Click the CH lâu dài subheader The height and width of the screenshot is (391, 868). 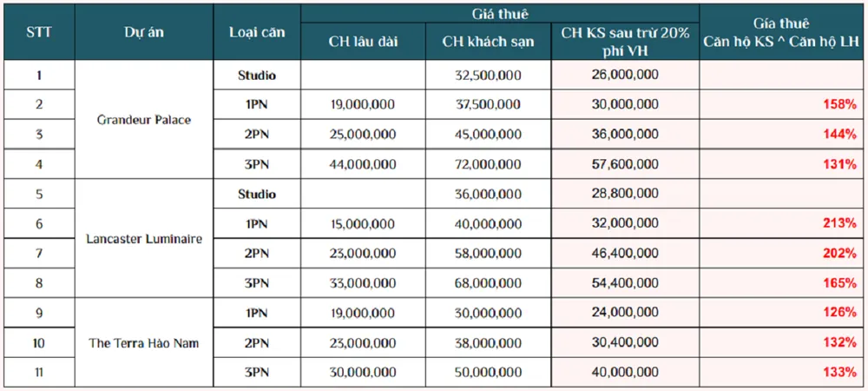click(363, 42)
